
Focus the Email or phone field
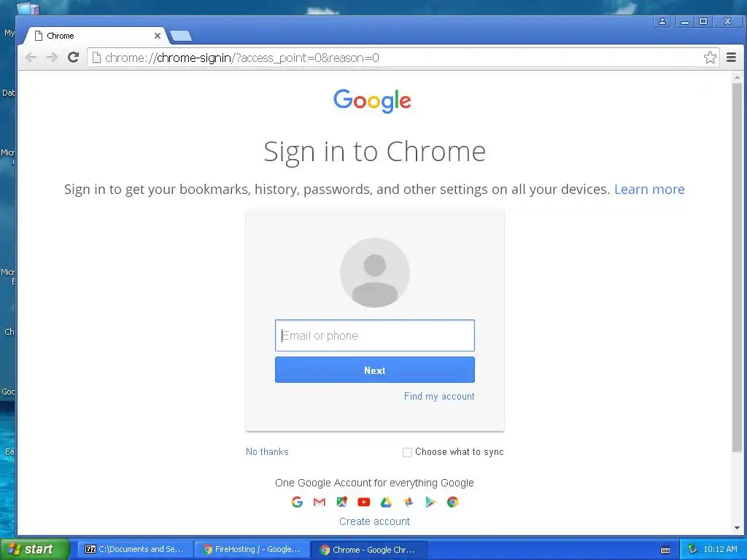[x=375, y=335]
